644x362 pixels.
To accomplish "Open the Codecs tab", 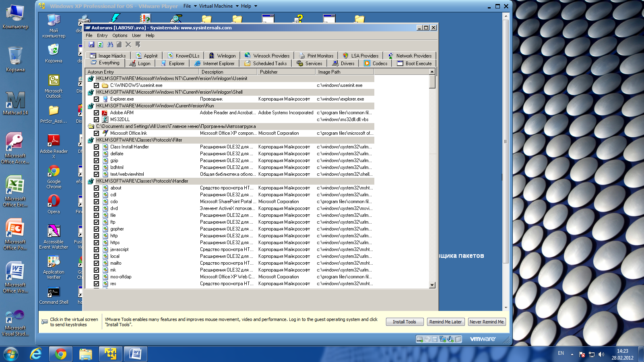I will click(376, 64).
